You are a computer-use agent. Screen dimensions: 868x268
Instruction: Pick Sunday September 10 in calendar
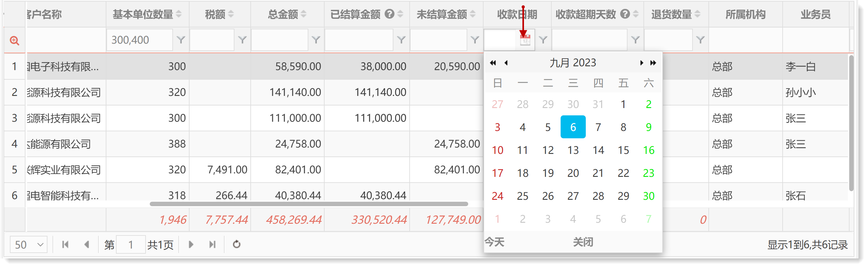pyautogui.click(x=497, y=150)
